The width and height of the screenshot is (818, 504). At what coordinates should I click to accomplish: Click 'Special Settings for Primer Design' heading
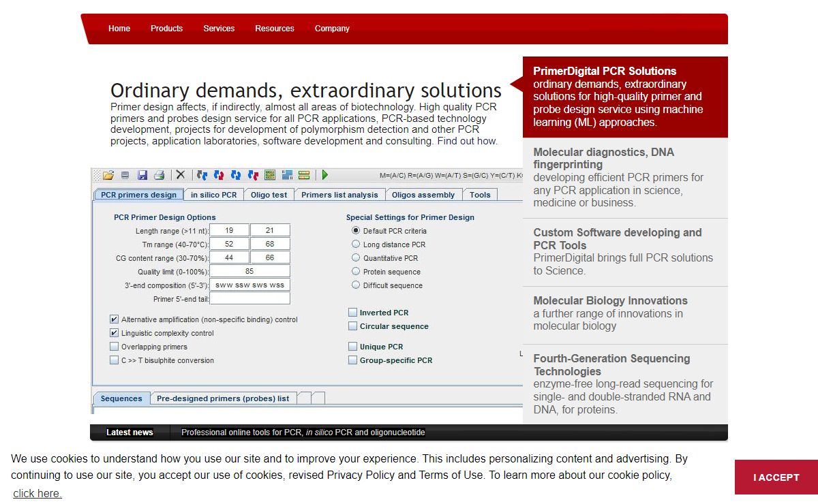(x=410, y=217)
